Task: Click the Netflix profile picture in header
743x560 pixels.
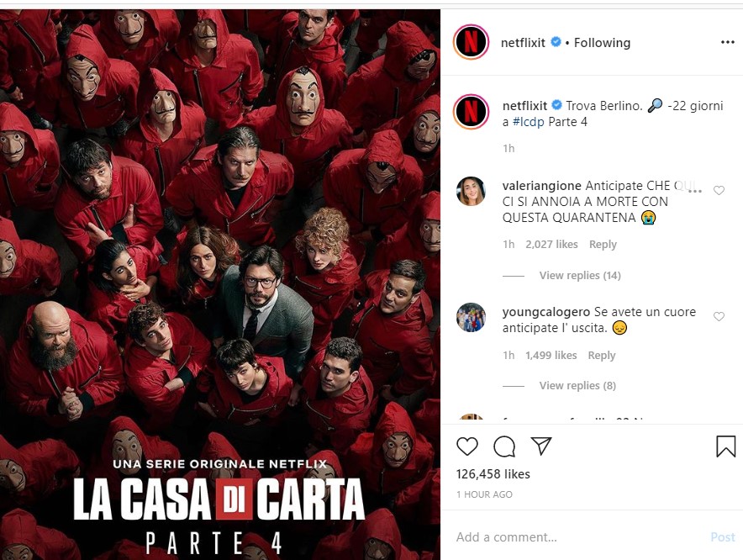Action: coord(471,42)
